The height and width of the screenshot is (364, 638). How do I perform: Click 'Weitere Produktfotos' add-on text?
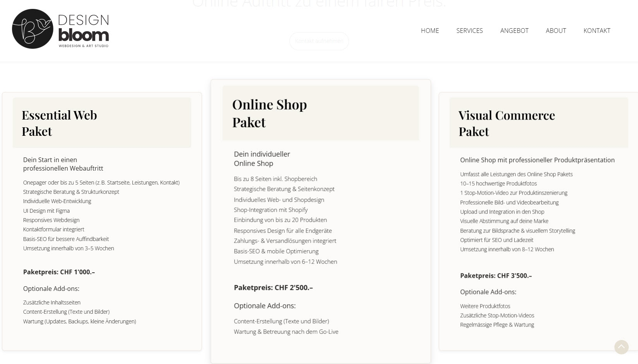[x=485, y=306]
